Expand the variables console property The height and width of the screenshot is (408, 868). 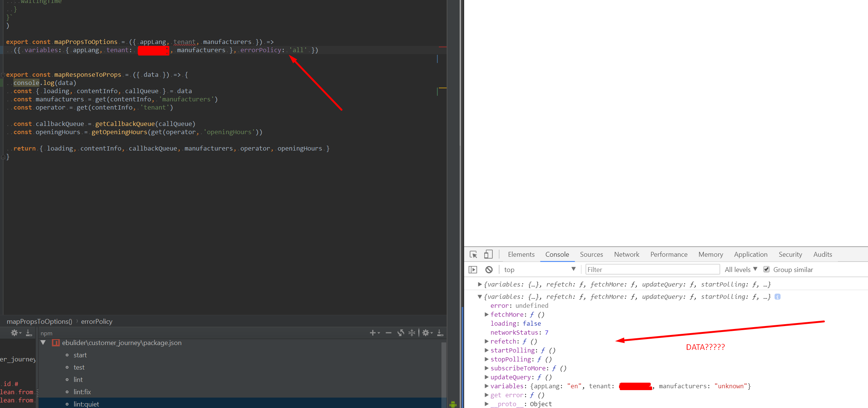point(486,386)
